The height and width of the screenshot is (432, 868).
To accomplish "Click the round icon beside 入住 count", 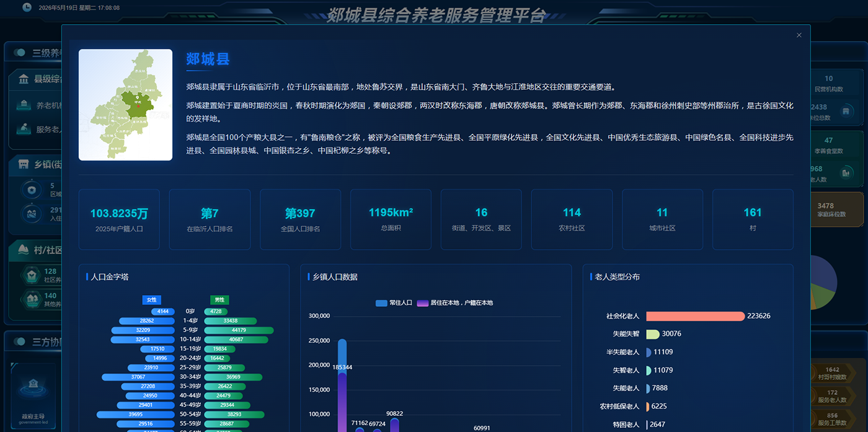I will coord(31,214).
